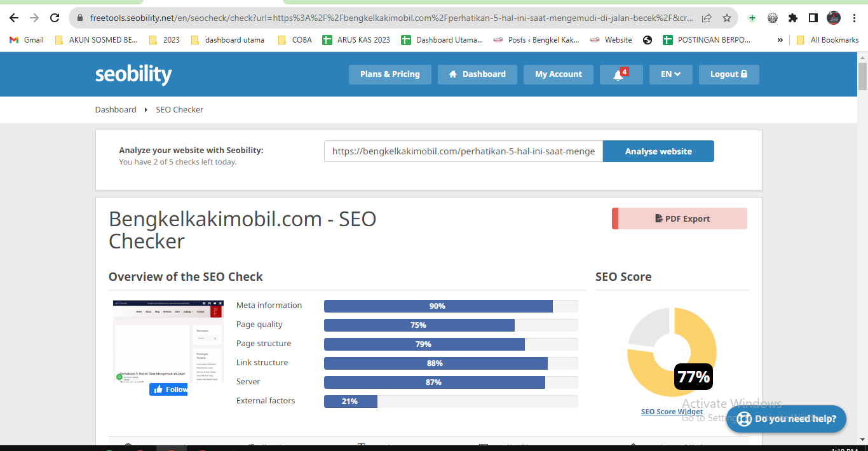This screenshot has width=868, height=451.
Task: Open the Gmail bookmark
Action: (27, 39)
